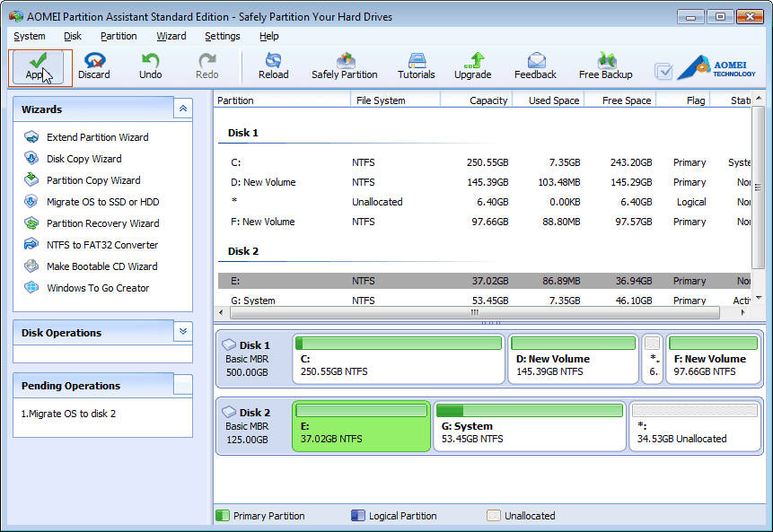773x532 pixels.
Task: Click the Unallocated legend swatch
Action: click(494, 516)
